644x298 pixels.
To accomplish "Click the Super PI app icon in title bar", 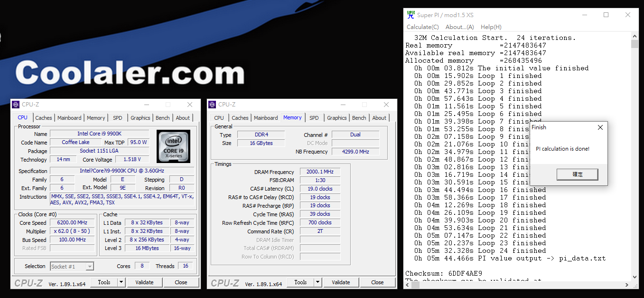I will 411,15.
